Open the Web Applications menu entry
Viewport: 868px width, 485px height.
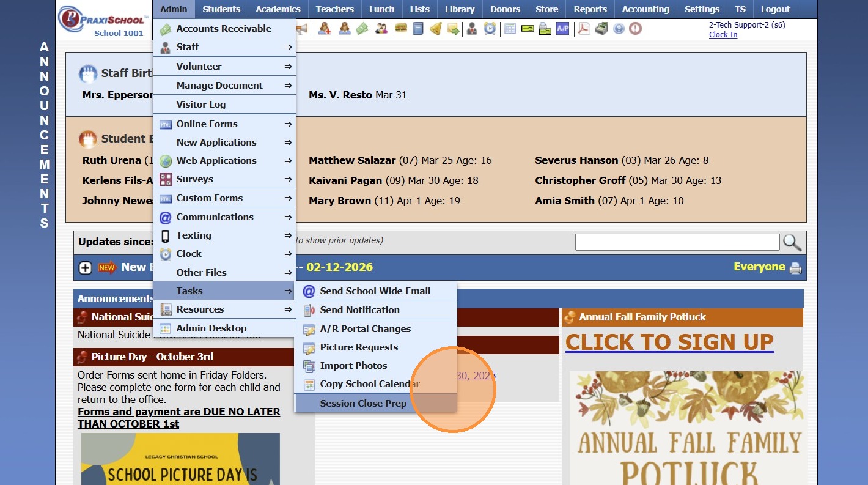[x=224, y=161]
